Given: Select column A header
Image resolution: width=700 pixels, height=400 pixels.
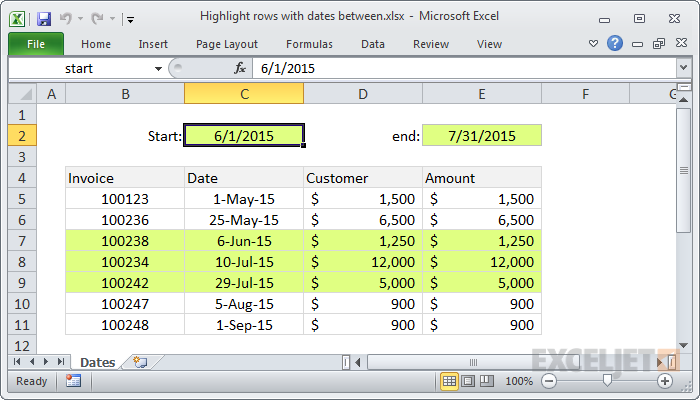Looking at the screenshot, I should click(x=51, y=94).
